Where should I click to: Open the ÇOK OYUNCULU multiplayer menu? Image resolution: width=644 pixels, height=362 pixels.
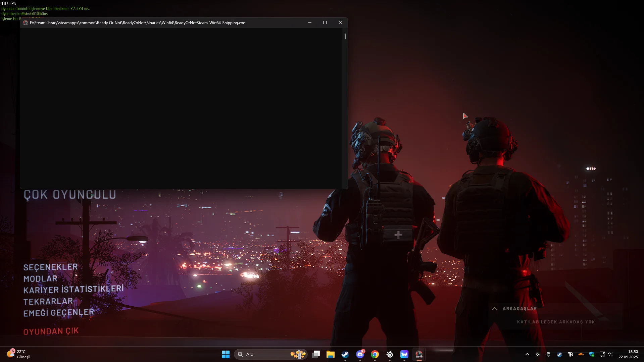pos(70,195)
